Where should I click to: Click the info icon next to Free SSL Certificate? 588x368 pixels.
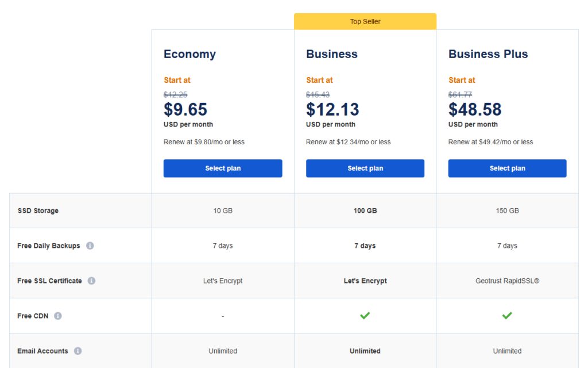click(x=92, y=281)
